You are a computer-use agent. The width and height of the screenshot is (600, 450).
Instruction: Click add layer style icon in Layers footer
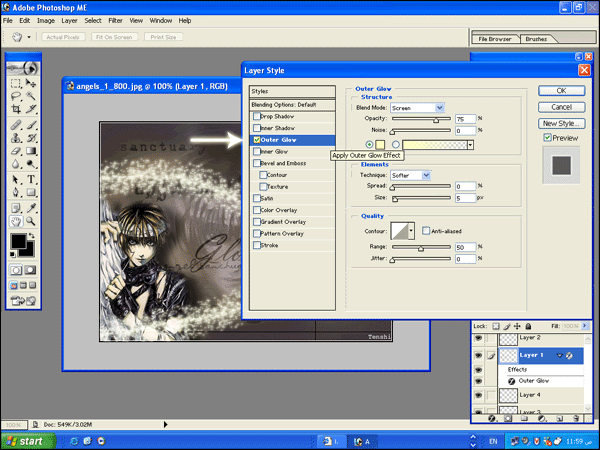tap(492, 418)
